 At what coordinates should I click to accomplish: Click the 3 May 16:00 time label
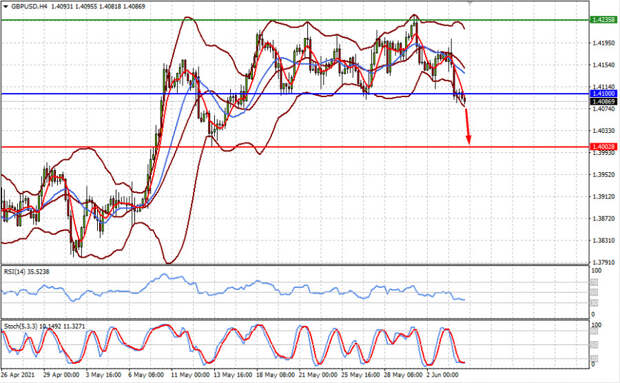(103, 375)
